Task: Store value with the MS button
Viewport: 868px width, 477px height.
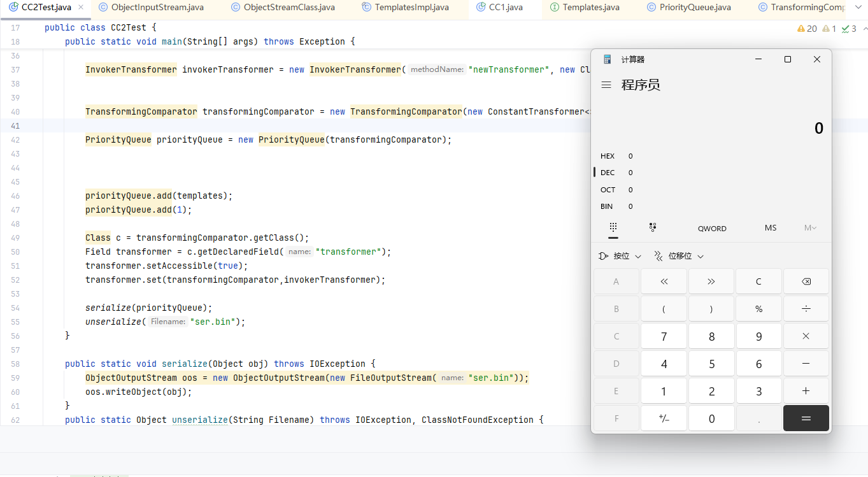Action: pyautogui.click(x=771, y=228)
